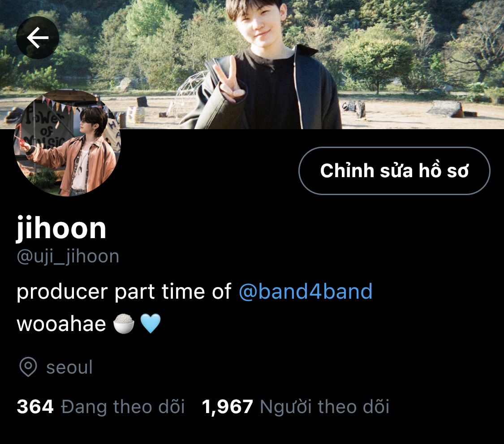Select the seoul location text
The width and height of the screenshot is (504, 444).
(x=69, y=367)
